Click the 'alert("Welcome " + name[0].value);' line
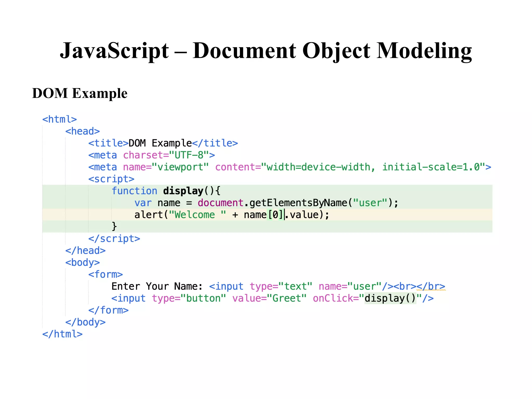 (232, 215)
